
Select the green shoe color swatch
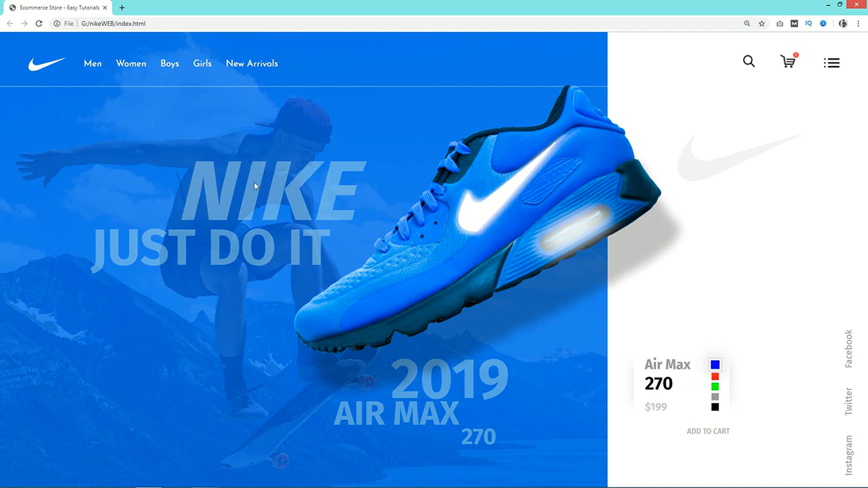coord(715,387)
